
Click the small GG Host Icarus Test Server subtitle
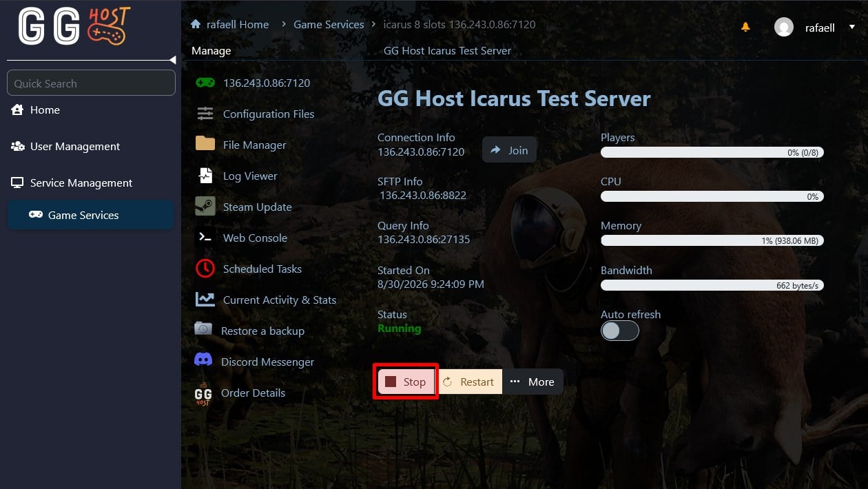pyautogui.click(x=447, y=50)
